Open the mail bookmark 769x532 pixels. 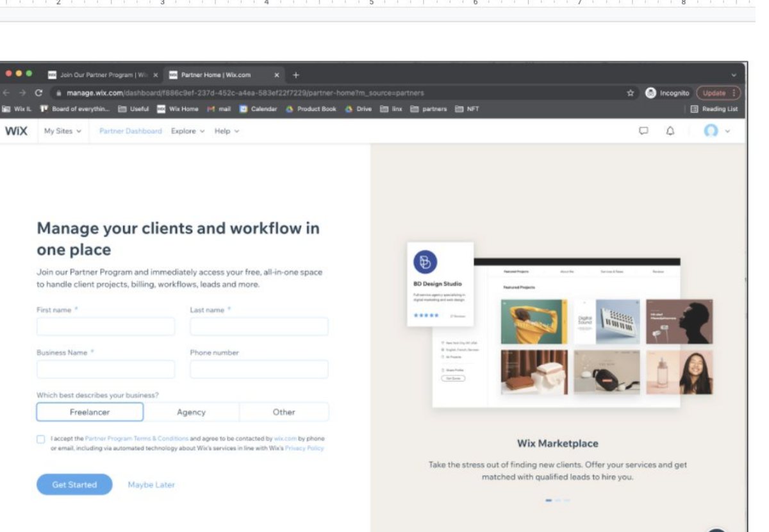pyautogui.click(x=219, y=109)
